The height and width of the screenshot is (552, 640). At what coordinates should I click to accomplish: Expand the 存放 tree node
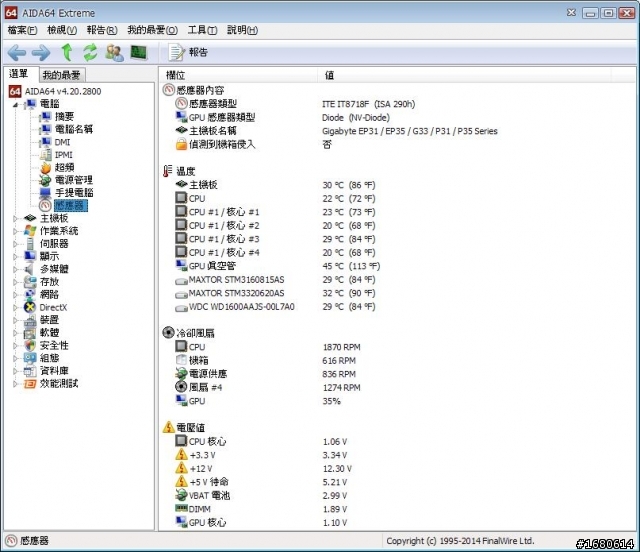point(15,282)
